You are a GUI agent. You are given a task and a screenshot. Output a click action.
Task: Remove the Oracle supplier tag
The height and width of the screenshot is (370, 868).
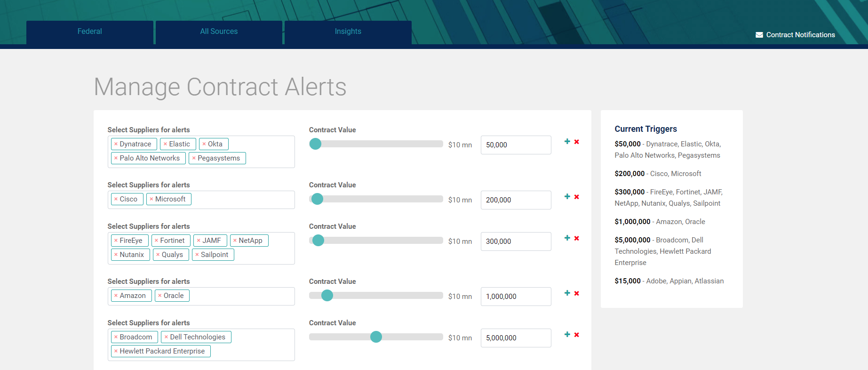coord(160,296)
